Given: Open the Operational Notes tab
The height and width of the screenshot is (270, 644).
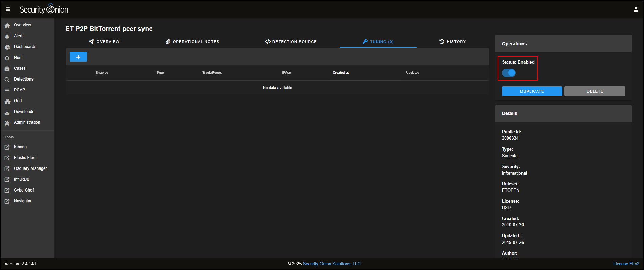Looking at the screenshot, I should [192, 42].
